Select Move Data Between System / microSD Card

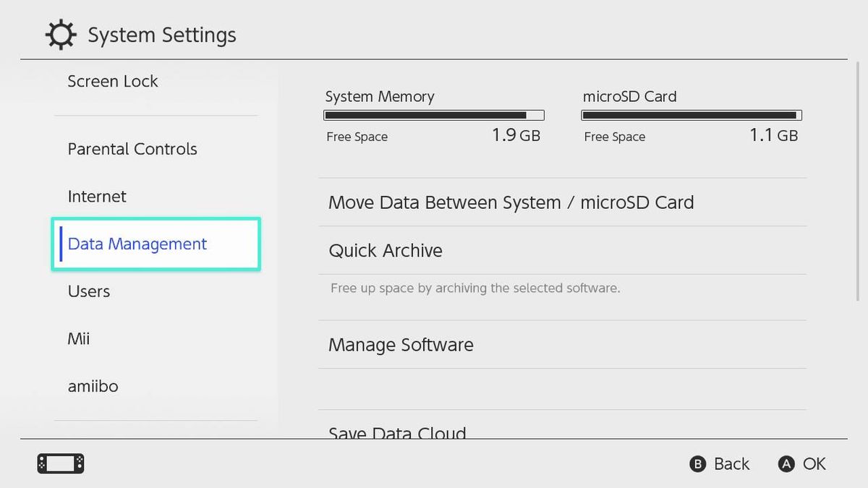click(511, 202)
